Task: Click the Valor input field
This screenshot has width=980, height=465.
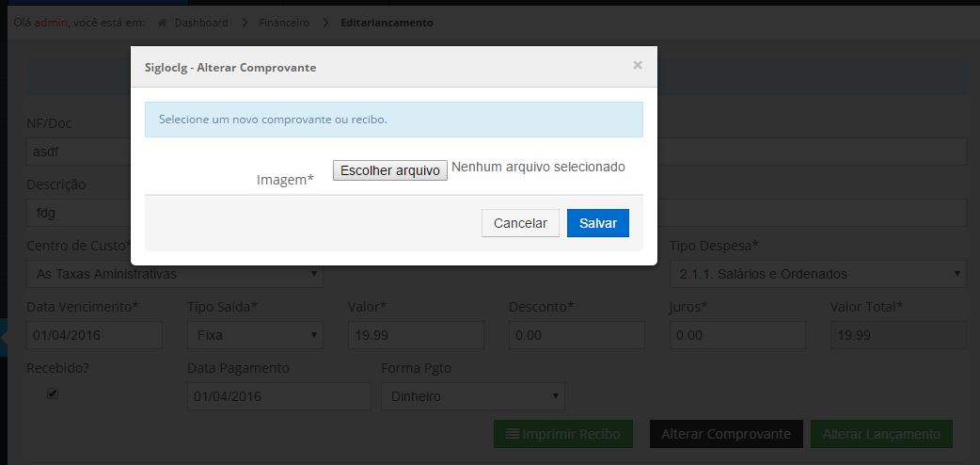Action: [x=416, y=335]
